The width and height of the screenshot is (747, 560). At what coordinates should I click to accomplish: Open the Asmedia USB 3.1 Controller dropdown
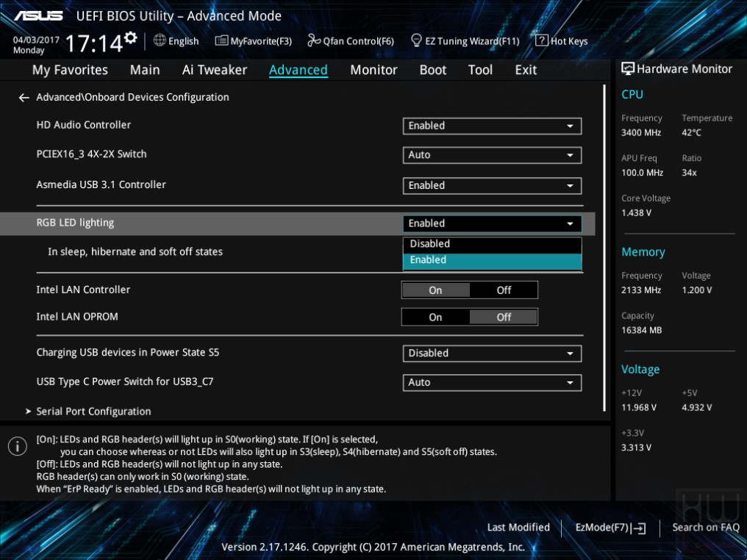pyautogui.click(x=492, y=186)
